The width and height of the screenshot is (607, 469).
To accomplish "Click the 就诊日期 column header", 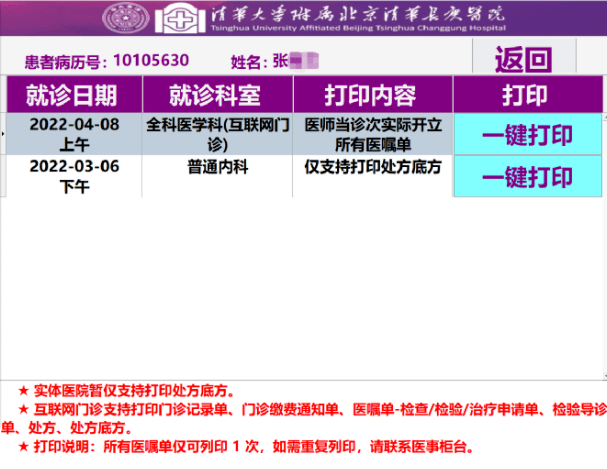I will pos(71,95).
